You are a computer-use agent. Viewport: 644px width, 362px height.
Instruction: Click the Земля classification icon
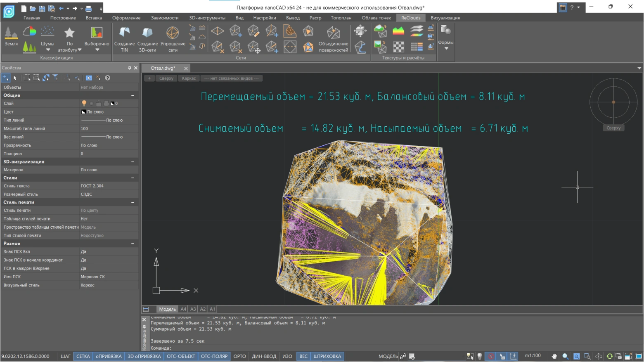pyautogui.click(x=11, y=35)
